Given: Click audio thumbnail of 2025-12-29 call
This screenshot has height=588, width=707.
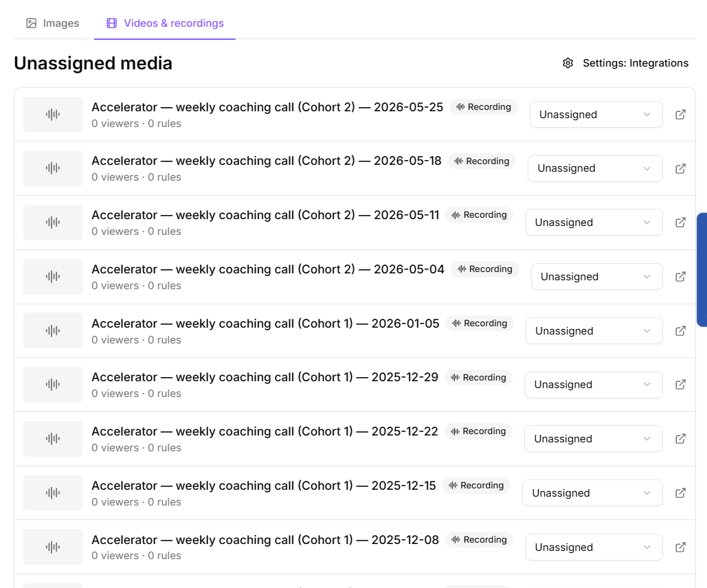Looking at the screenshot, I should (x=53, y=385).
